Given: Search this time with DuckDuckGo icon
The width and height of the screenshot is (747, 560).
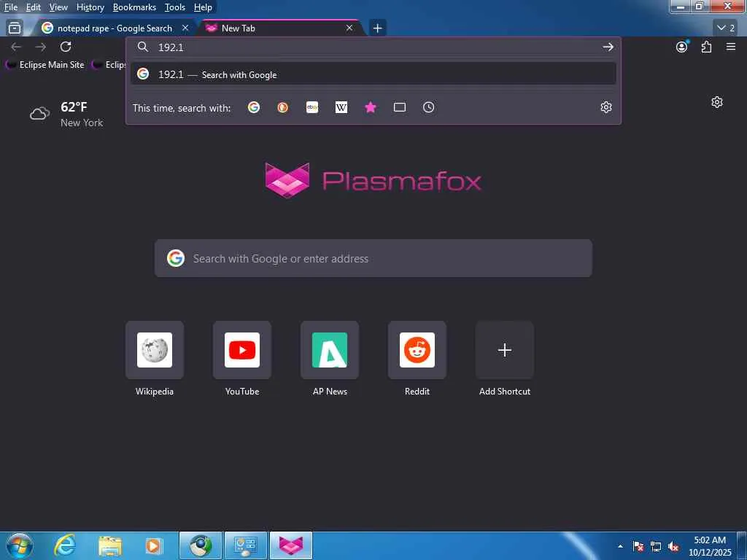Looking at the screenshot, I should click(283, 108).
